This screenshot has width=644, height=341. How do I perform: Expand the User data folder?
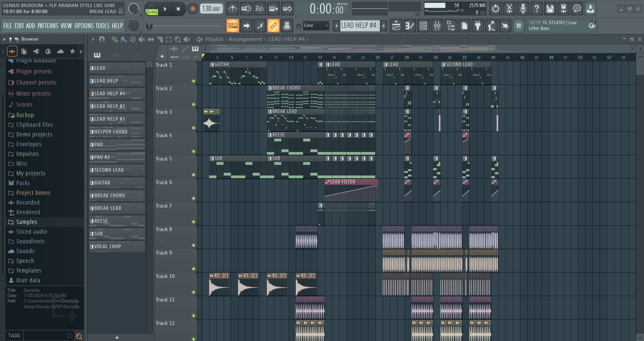click(28, 281)
